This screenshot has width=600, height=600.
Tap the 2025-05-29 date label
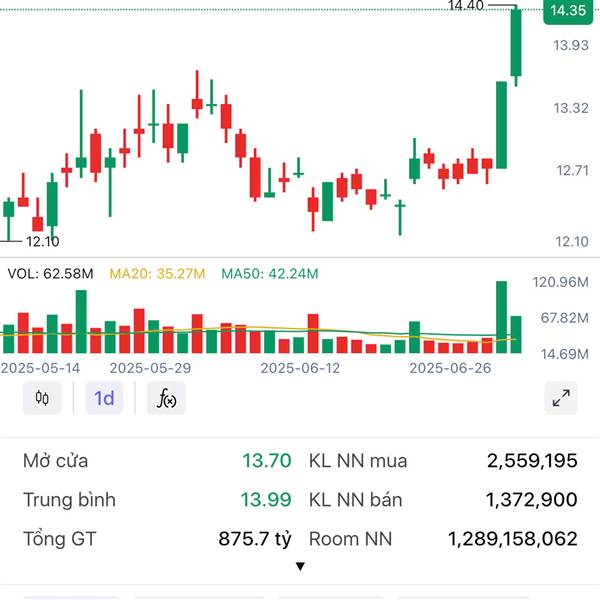pos(150,368)
